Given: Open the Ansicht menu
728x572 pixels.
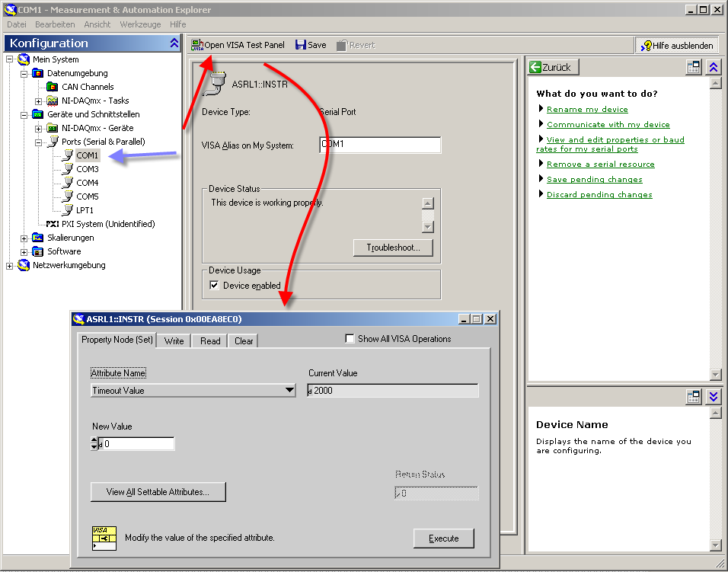Looking at the screenshot, I should (x=97, y=24).
